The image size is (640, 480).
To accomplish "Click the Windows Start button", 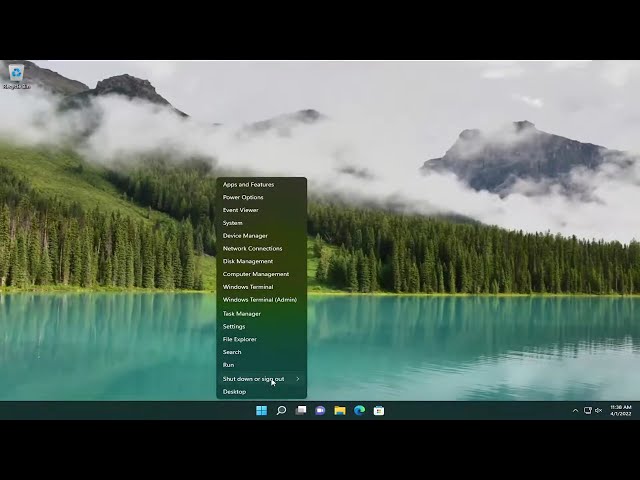I will click(x=261, y=411).
